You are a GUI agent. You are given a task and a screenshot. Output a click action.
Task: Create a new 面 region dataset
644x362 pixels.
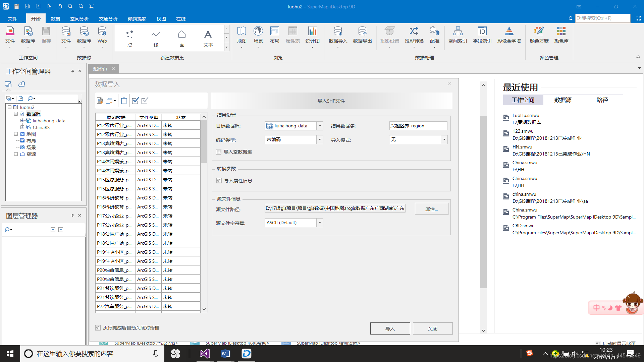182,38
